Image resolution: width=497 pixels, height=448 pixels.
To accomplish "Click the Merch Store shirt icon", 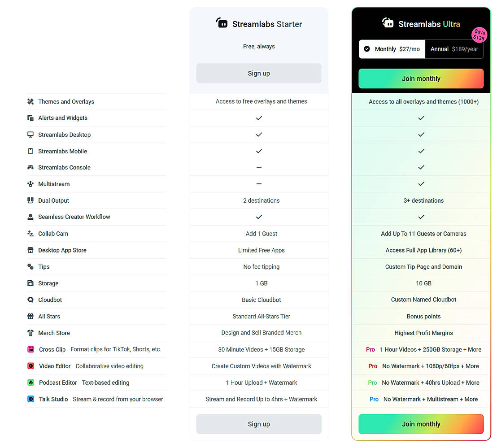I will click(x=31, y=333).
